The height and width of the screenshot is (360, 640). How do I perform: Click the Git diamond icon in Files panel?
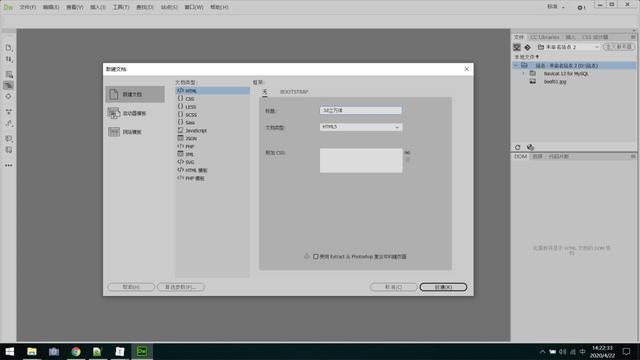point(527,47)
